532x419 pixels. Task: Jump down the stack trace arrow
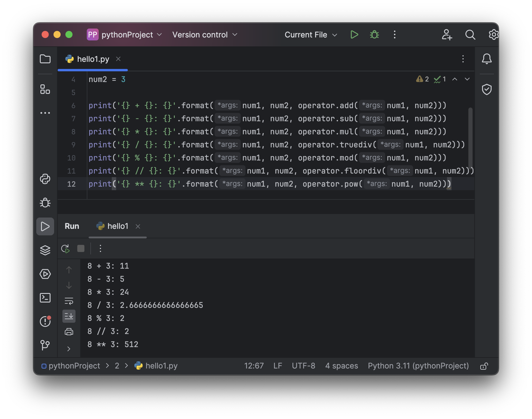click(69, 285)
